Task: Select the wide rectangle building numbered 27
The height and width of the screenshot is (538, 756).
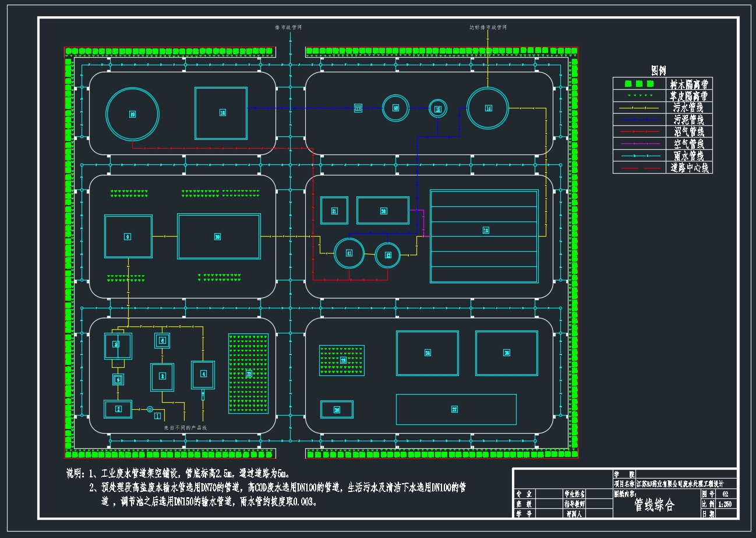Action: click(x=455, y=409)
